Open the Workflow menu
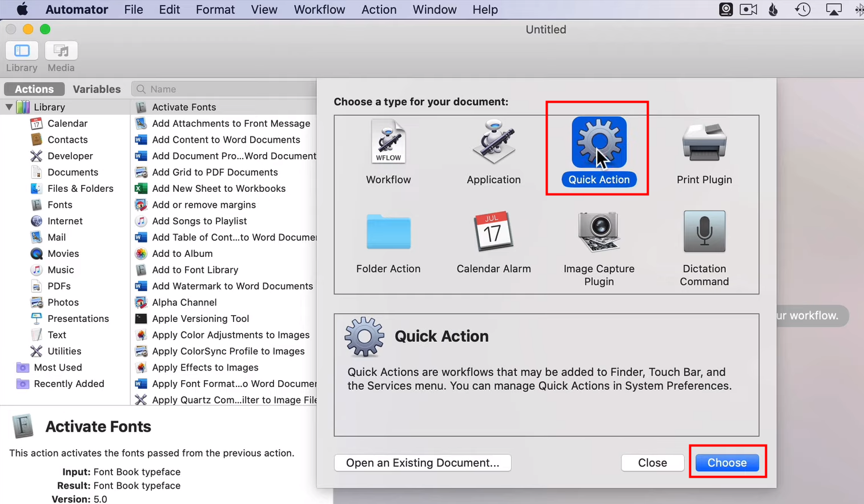 click(319, 10)
